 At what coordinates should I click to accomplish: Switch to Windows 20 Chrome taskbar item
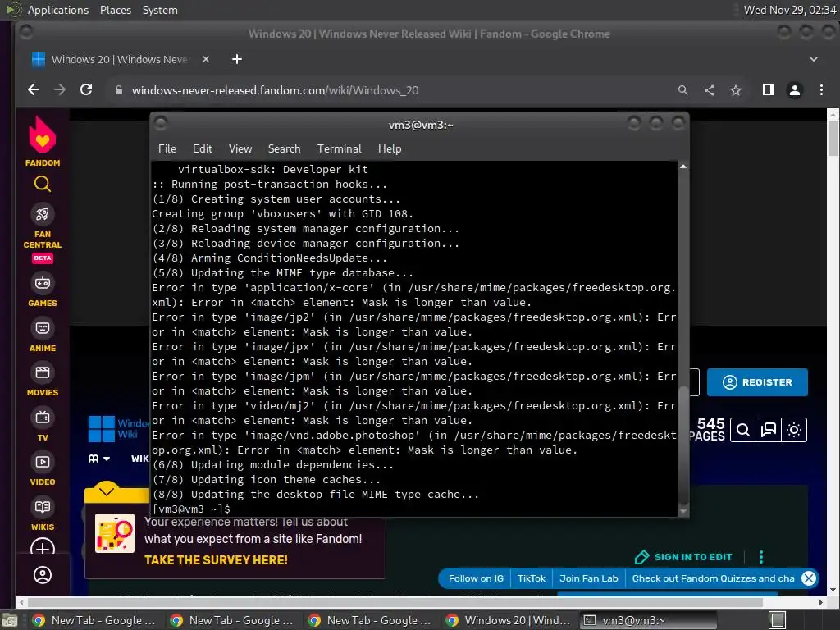coord(509,620)
